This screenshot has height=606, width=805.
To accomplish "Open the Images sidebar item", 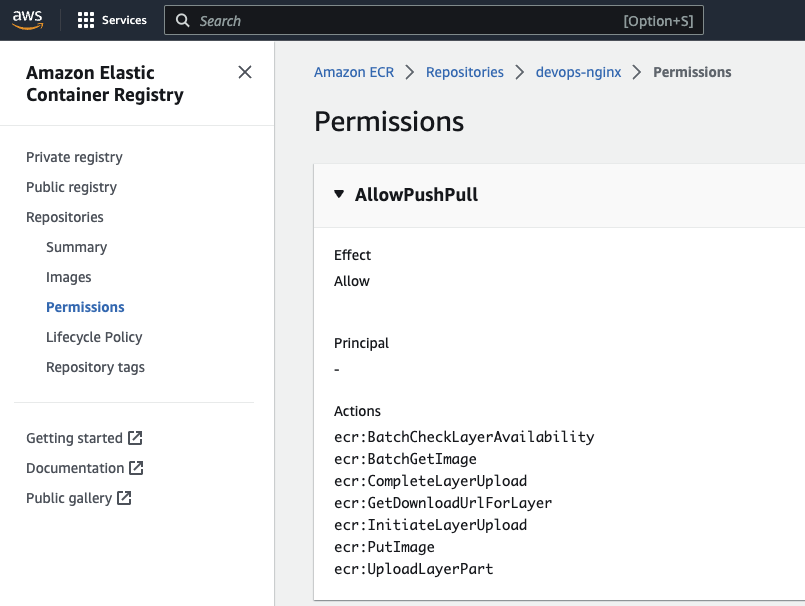I will pyautogui.click(x=68, y=277).
